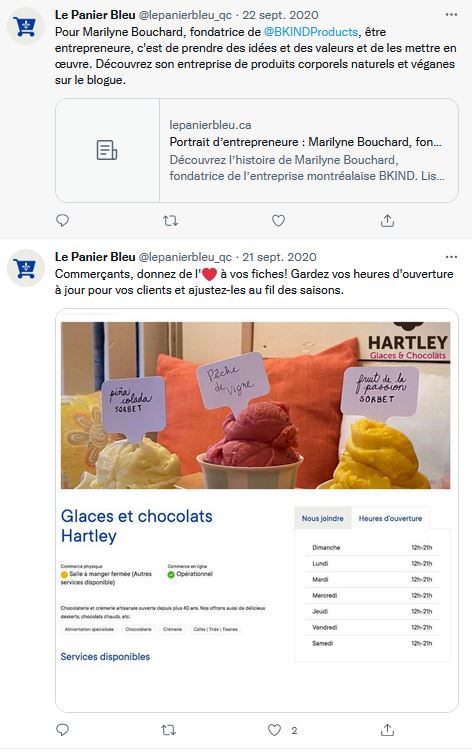Reply to the 22 sept. BKIND tweet
Image resolution: width=472 pixels, height=754 pixels.
click(x=62, y=220)
